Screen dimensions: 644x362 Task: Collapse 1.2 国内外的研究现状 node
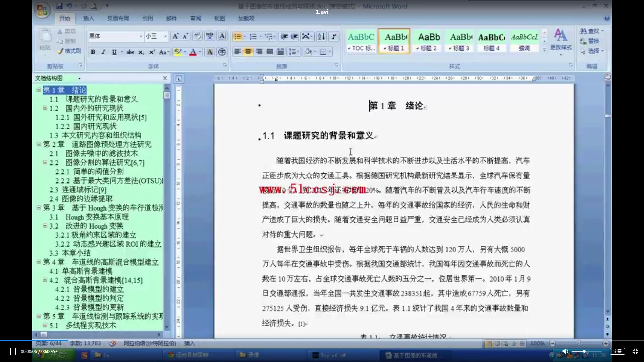(x=45, y=108)
